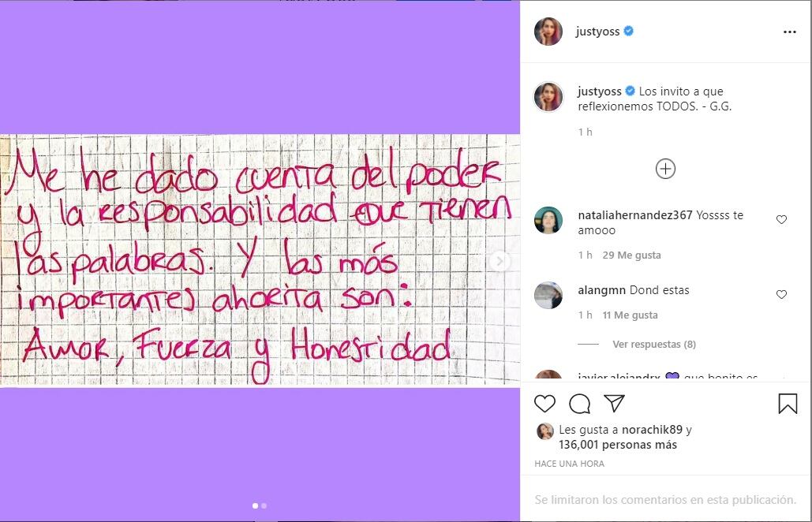812x522 pixels.
Task: Open norachik89 profile link
Action: (652, 430)
